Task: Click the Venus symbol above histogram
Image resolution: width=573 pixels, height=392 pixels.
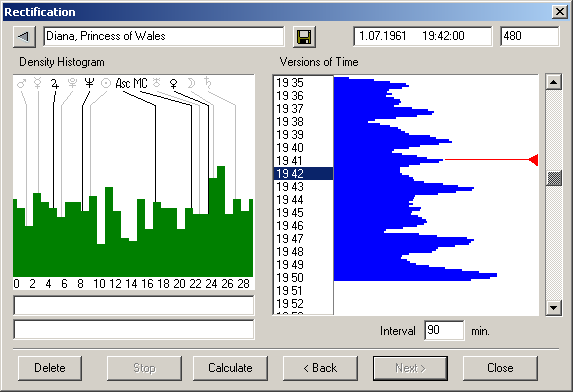Action: pyautogui.click(x=174, y=84)
